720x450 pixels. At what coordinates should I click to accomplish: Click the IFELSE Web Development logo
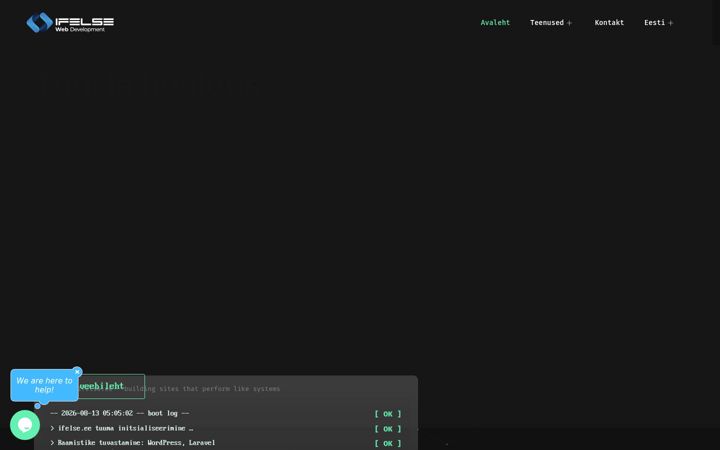point(70,22)
